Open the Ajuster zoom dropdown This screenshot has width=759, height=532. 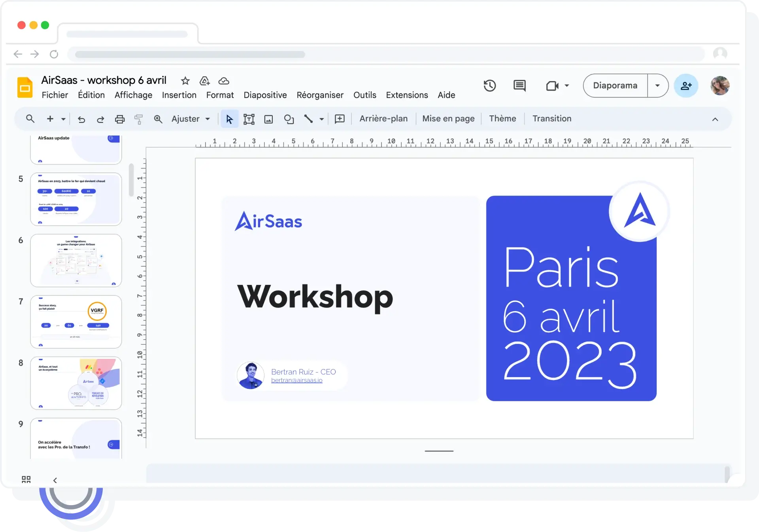(191, 119)
